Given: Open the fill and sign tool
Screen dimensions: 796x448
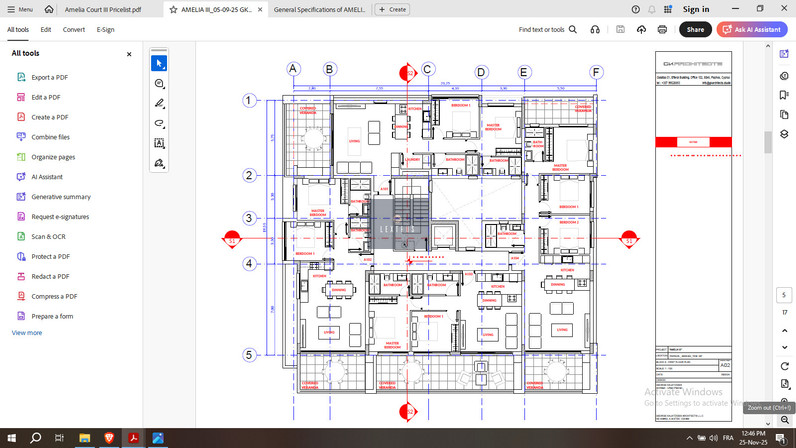Looking at the screenshot, I should pyautogui.click(x=159, y=163).
